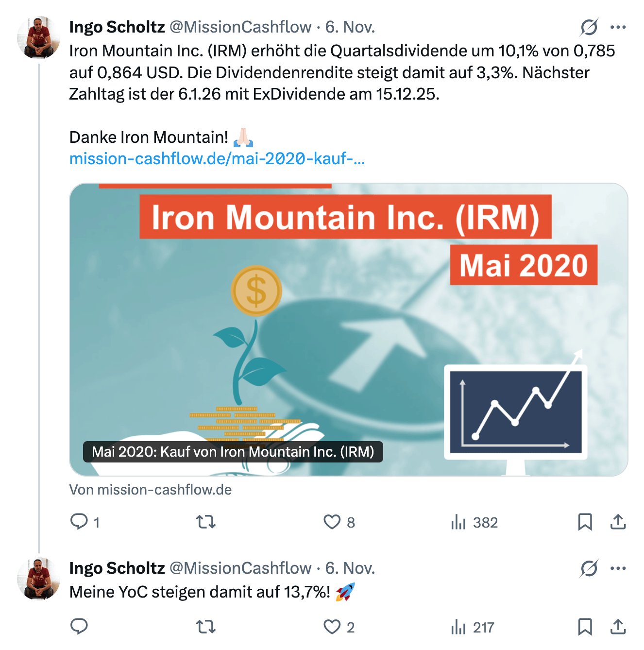This screenshot has width=644, height=650.
Task: Click the @MissionCashflow handle
Action: click(x=240, y=28)
